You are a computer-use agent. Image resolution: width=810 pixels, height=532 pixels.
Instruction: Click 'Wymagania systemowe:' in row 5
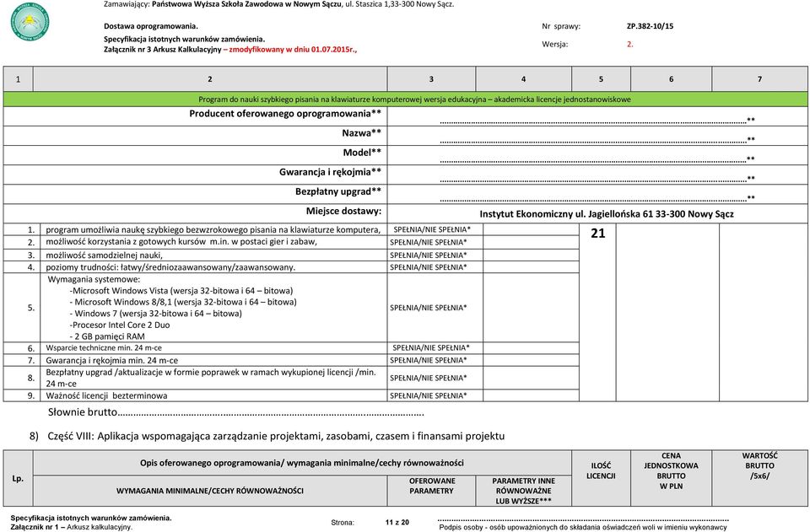(x=94, y=279)
